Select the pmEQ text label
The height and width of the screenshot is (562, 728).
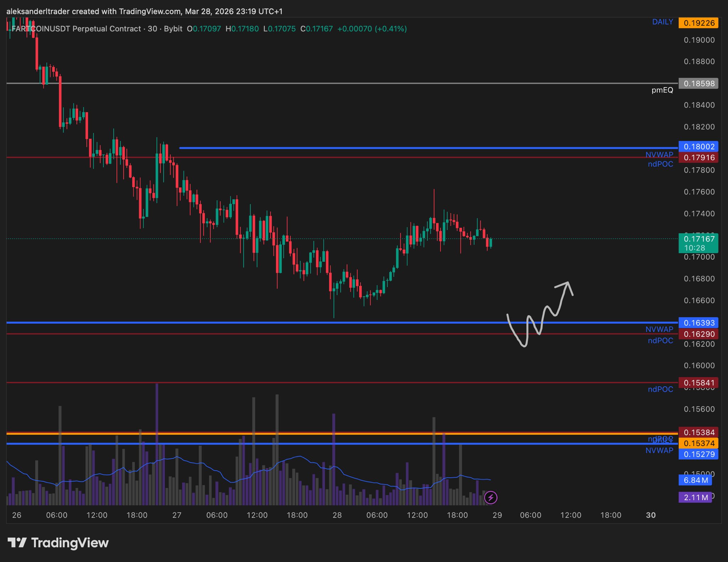point(662,90)
